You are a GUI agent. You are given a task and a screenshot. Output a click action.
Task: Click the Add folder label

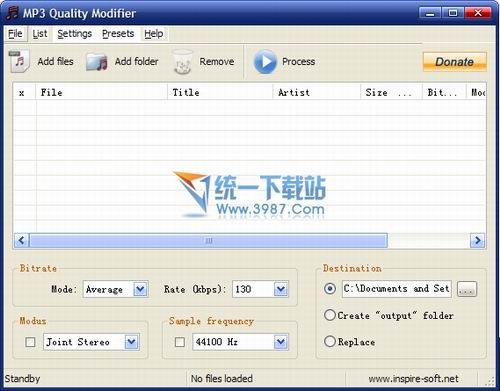tap(137, 62)
